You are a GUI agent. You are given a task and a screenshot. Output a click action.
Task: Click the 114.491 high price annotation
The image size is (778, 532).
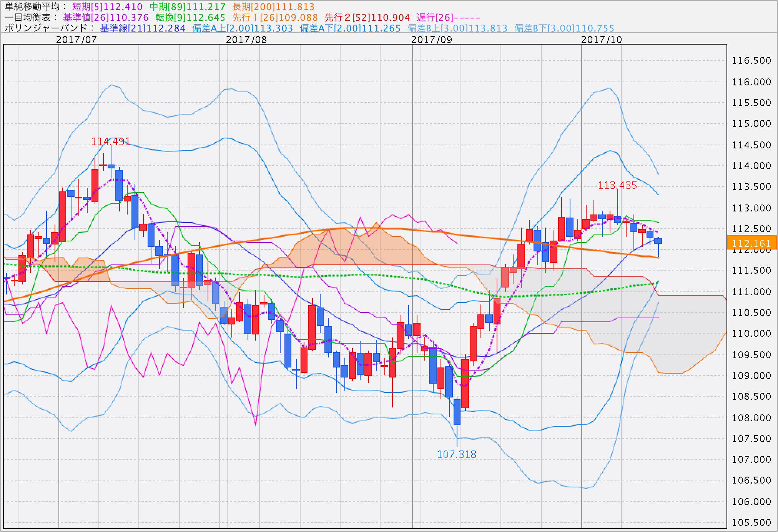point(111,141)
